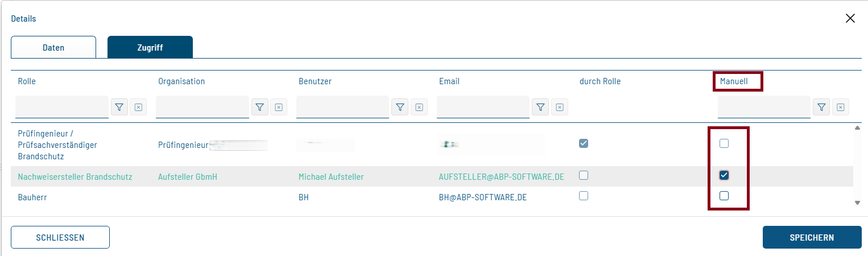
Task: Clear the Rolle column filter
Action: pyautogui.click(x=138, y=107)
